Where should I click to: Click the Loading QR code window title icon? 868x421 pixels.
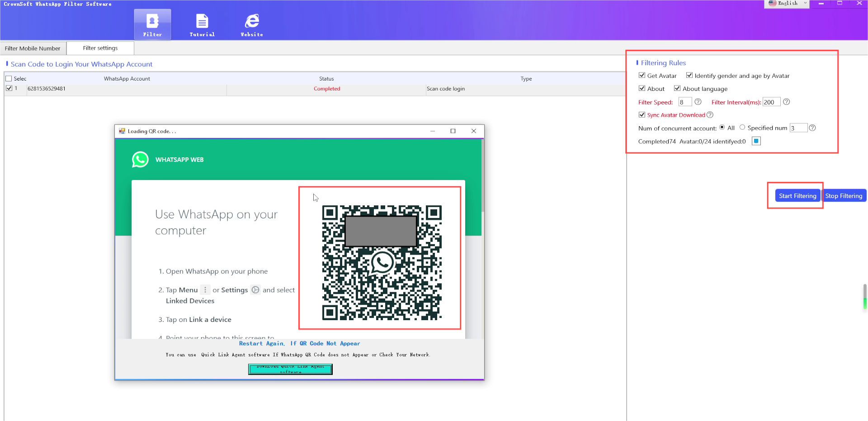tap(122, 131)
